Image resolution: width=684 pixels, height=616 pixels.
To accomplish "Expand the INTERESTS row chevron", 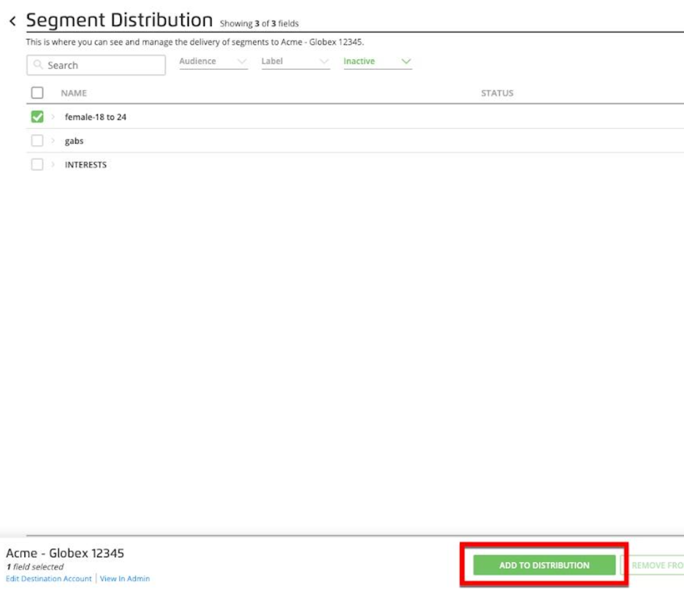I will pyautogui.click(x=53, y=165).
